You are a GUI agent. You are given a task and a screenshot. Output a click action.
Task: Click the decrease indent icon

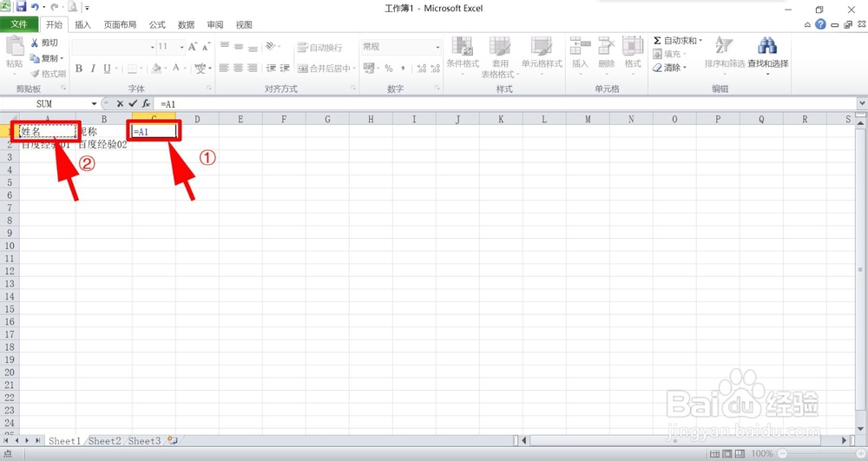coord(271,68)
